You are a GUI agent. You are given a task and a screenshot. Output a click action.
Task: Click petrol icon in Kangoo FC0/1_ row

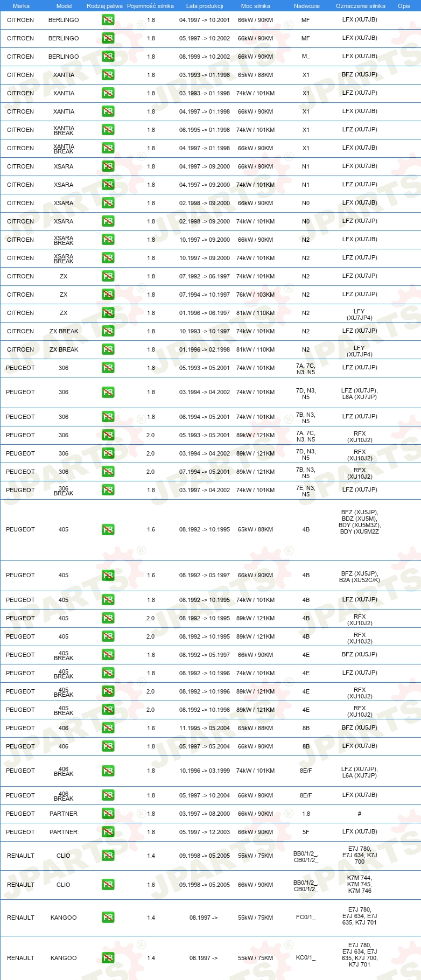[108, 918]
